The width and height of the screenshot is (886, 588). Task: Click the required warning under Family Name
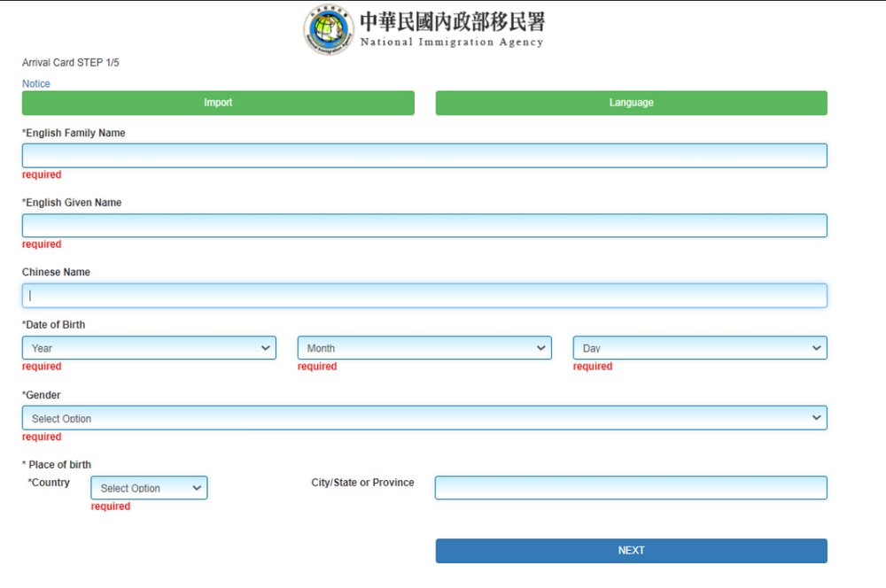point(42,174)
